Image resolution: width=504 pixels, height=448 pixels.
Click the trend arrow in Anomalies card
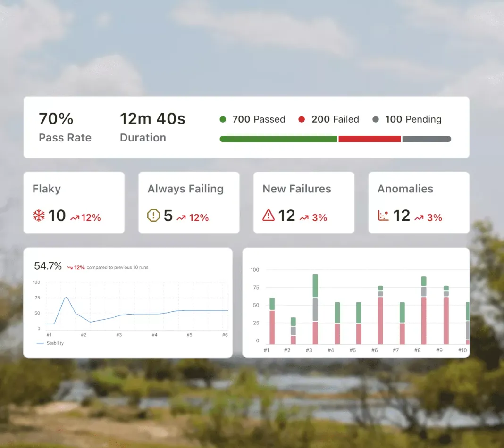pos(419,218)
